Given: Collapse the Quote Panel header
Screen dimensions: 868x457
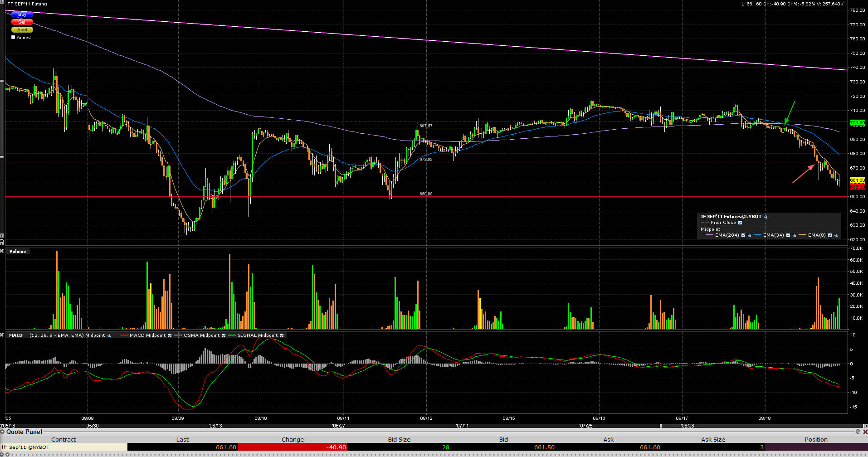Looking at the screenshot, I should [3, 432].
